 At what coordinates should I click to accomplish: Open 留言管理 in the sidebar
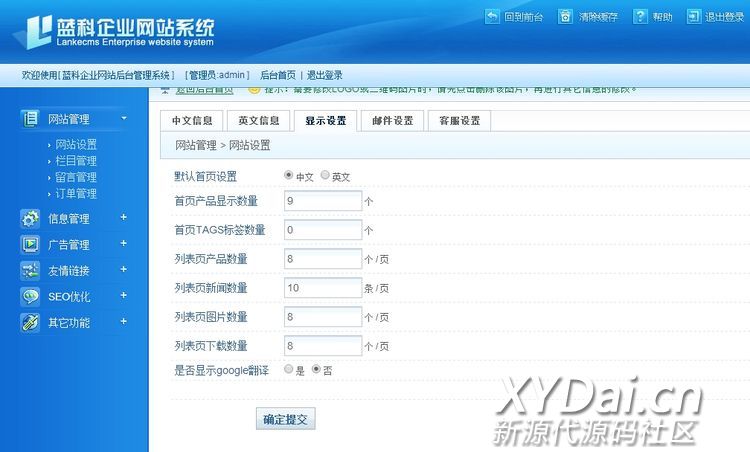click(76, 177)
